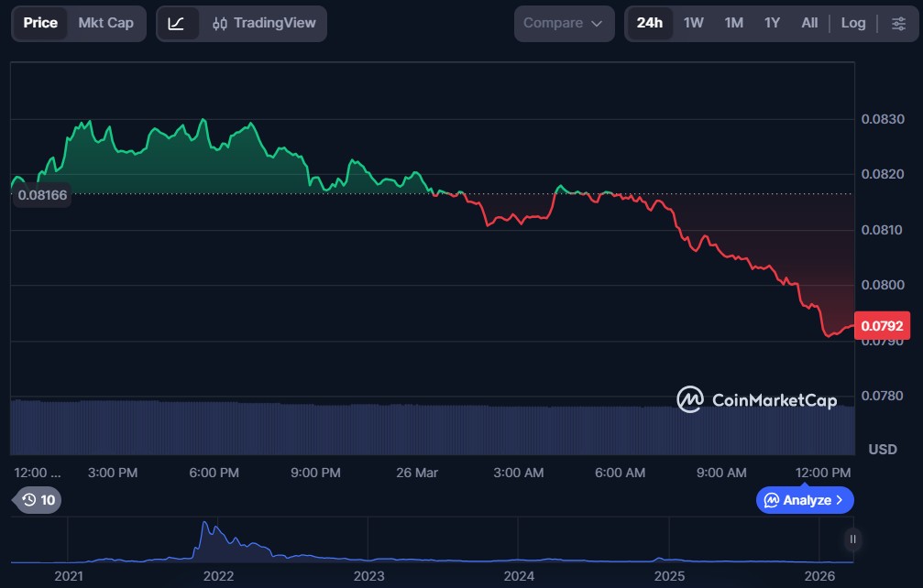Click the 0.08166 opening price tag
The height and width of the screenshot is (588, 923).
pos(42,195)
